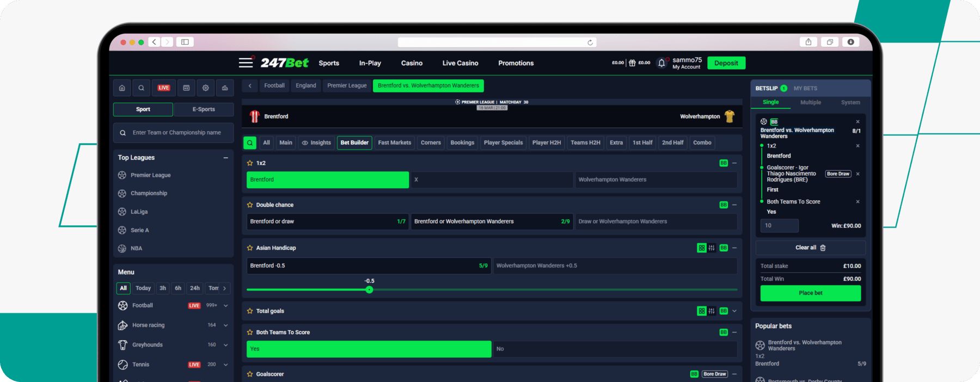This screenshot has height=382, width=980.
Task: Star the Asian Handicap market
Action: click(x=250, y=248)
